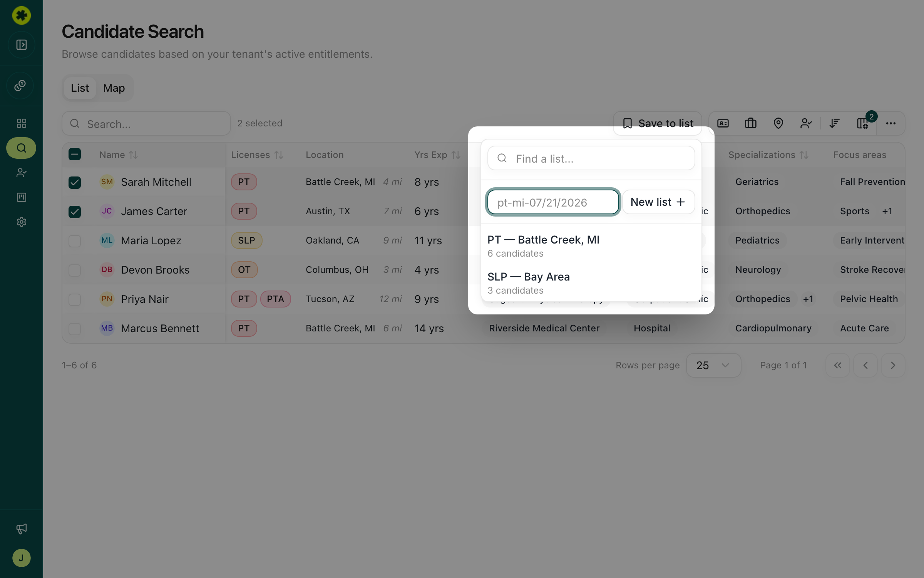Open Marcus Bennett's name

[160, 328]
